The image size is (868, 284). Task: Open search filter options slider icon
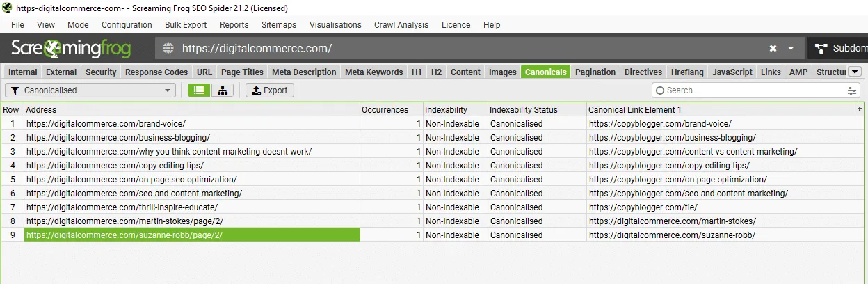pyautogui.click(x=852, y=90)
